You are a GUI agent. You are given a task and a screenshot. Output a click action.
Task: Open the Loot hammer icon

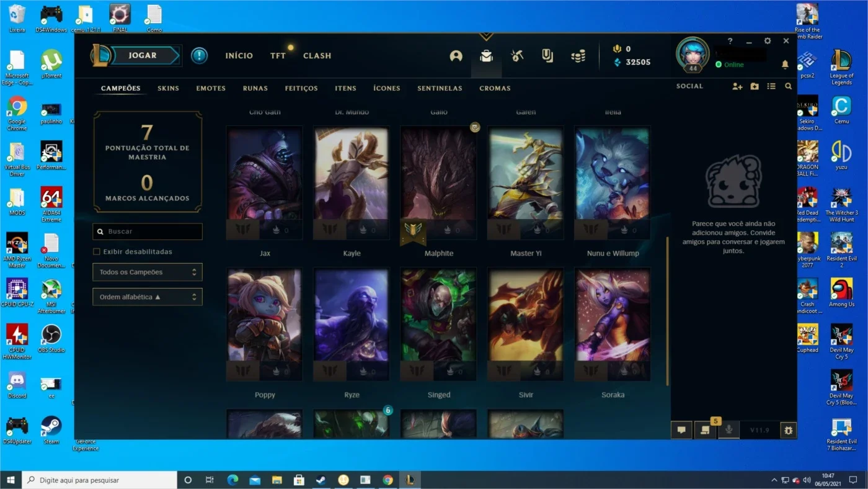pyautogui.click(x=517, y=56)
